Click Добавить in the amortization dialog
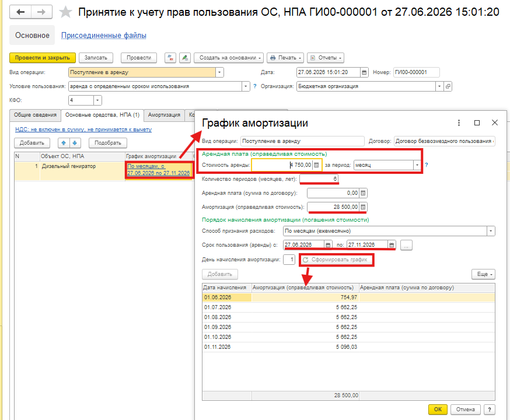This screenshot has width=510, height=420. click(220, 274)
